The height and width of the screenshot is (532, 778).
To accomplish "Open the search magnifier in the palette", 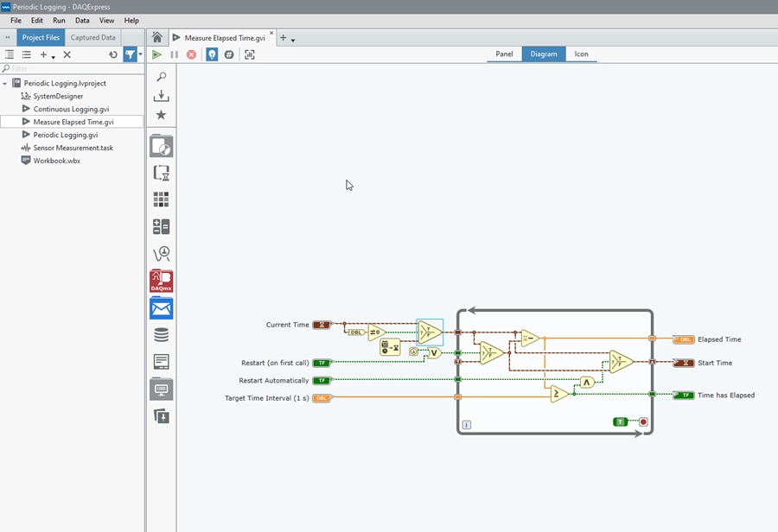I will 161,77.
